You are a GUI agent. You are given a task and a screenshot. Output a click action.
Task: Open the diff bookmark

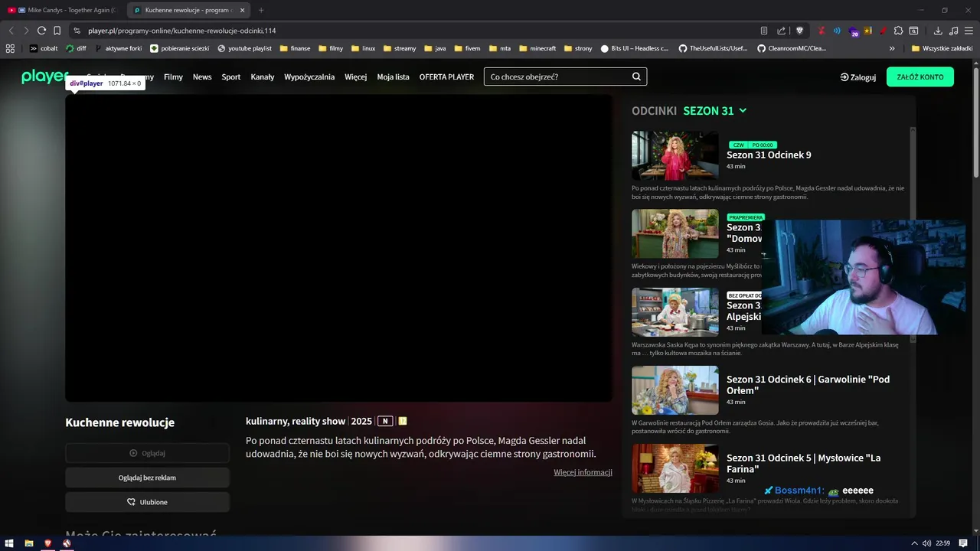pos(77,48)
